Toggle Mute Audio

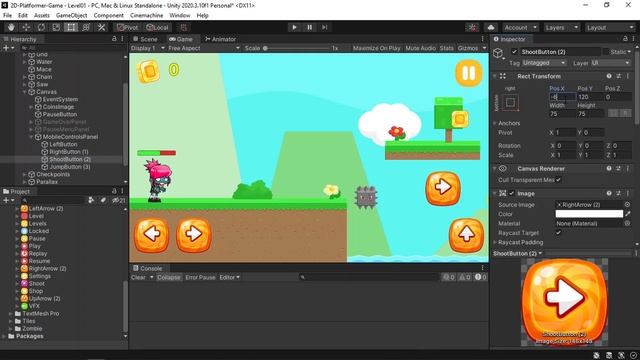[x=420, y=48]
